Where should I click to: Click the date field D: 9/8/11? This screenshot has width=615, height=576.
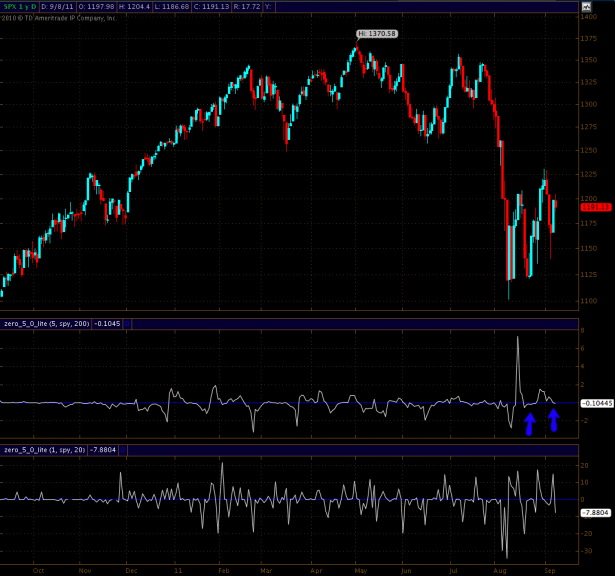(x=57, y=7)
